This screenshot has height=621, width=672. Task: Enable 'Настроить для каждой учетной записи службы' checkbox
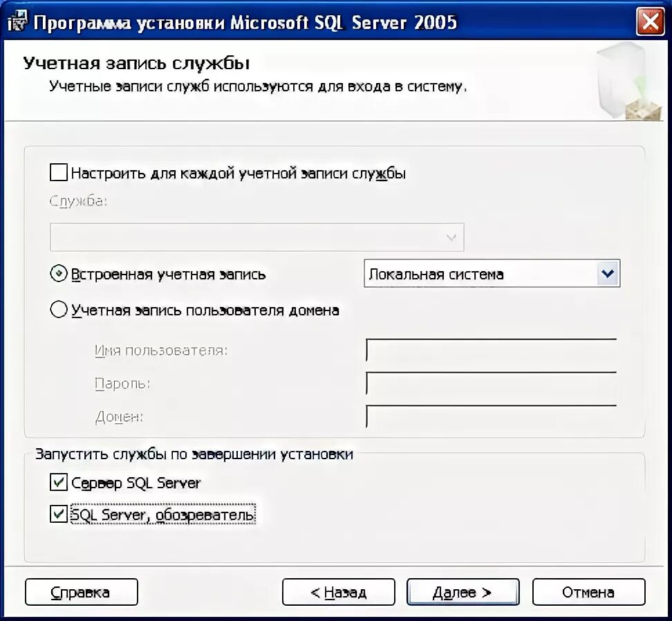(x=59, y=172)
